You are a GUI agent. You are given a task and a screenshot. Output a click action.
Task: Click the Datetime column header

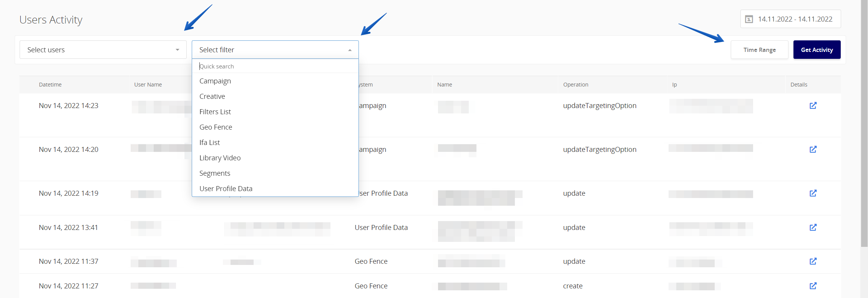coord(50,85)
